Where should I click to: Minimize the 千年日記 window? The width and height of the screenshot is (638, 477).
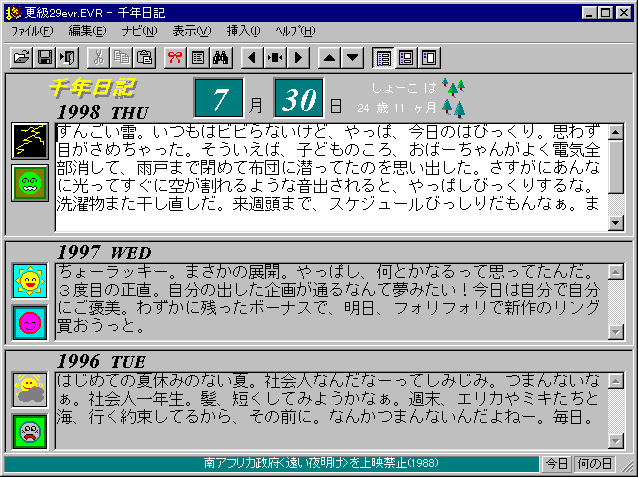tap(589, 13)
